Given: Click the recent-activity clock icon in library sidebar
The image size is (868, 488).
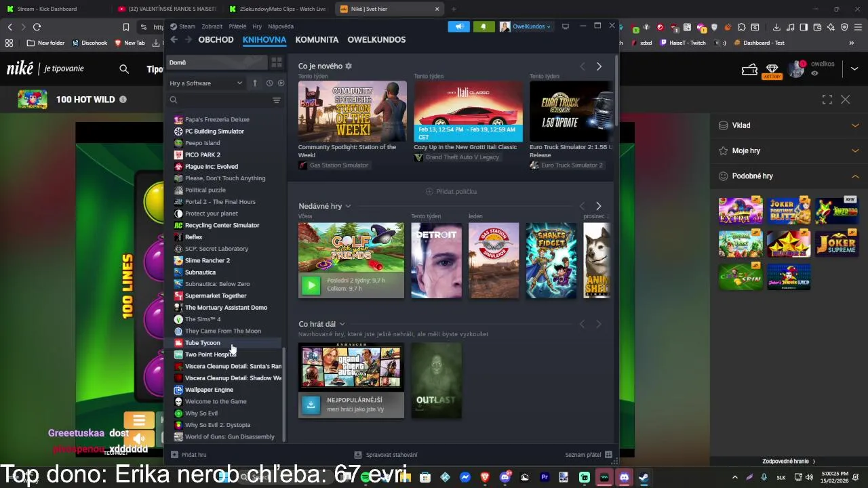Looking at the screenshot, I should point(269,83).
